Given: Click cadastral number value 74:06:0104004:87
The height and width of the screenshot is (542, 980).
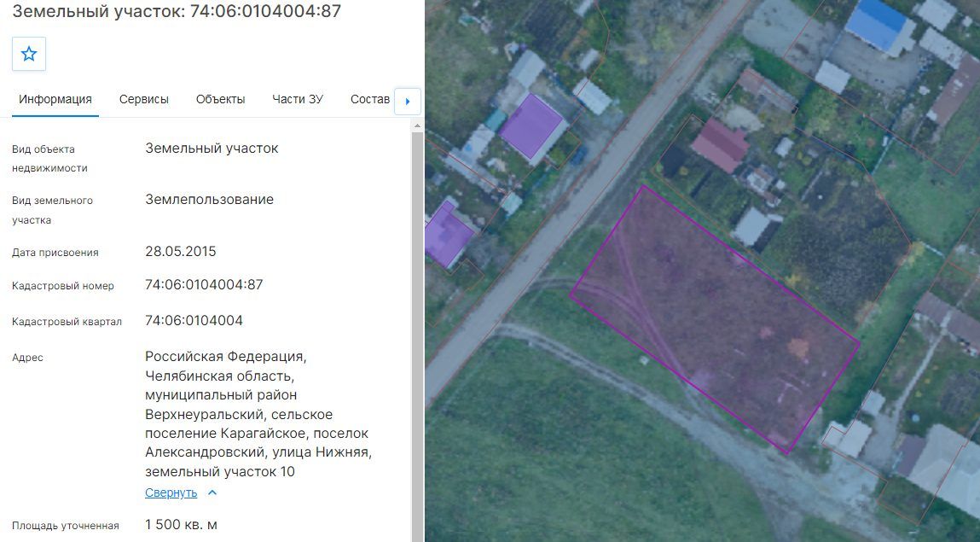Looking at the screenshot, I should tap(204, 284).
